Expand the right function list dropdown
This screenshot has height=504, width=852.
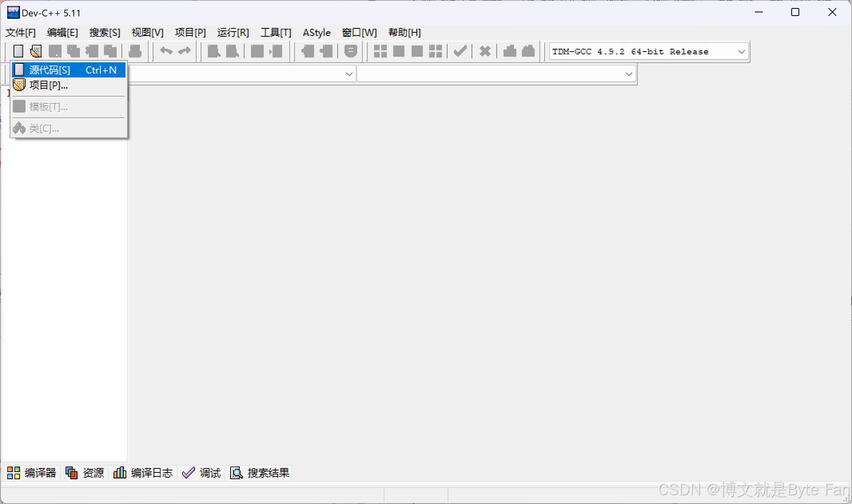coord(629,74)
